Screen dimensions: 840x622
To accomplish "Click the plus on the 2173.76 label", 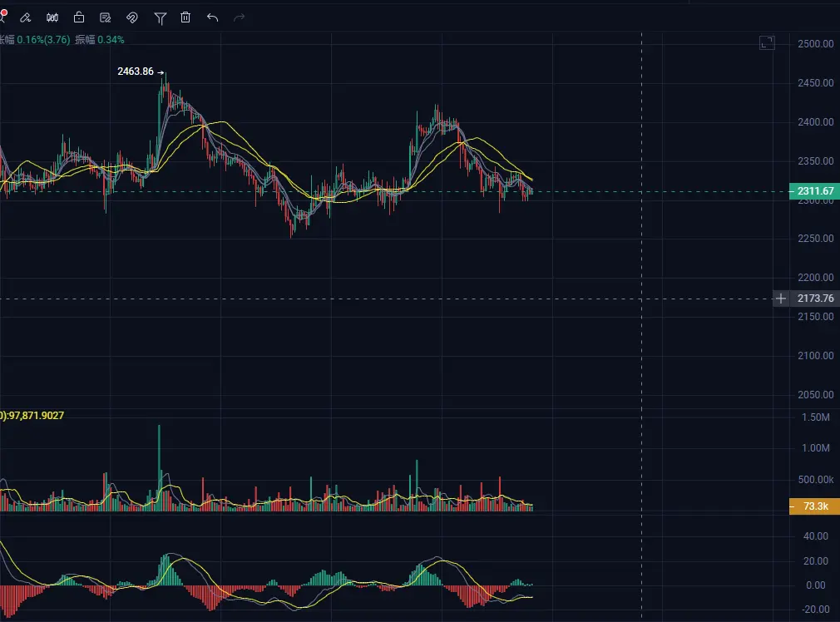I will pyautogui.click(x=781, y=299).
